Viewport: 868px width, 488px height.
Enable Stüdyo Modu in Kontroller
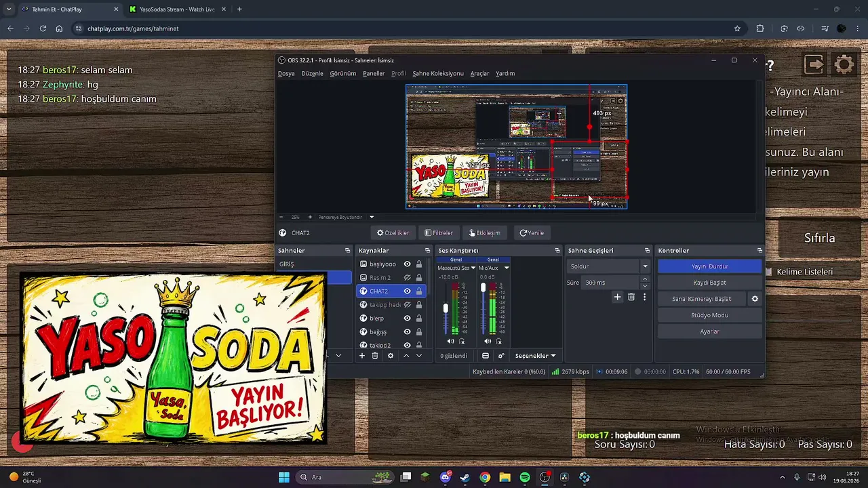pyautogui.click(x=709, y=315)
